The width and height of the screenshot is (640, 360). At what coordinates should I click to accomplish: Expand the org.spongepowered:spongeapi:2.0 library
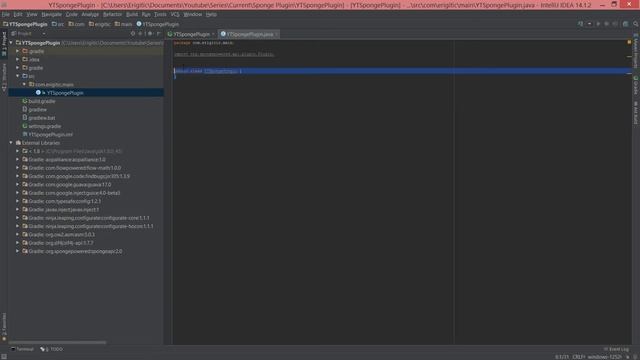pyautogui.click(x=18, y=251)
